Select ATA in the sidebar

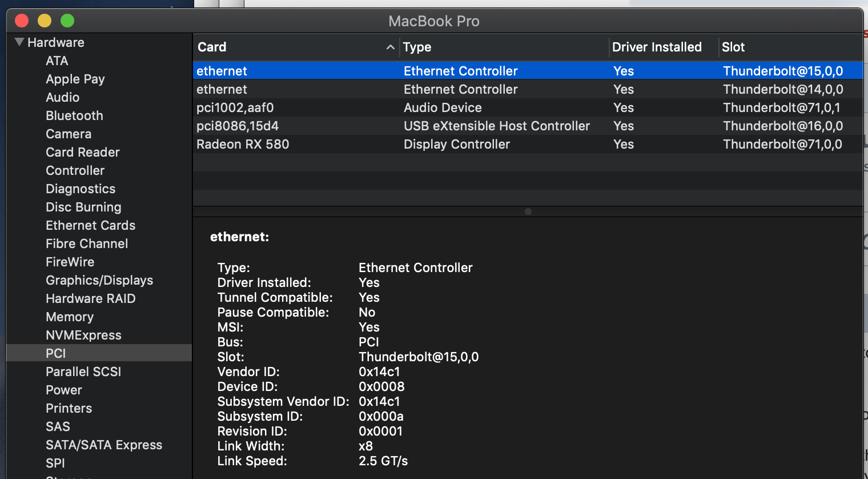57,61
